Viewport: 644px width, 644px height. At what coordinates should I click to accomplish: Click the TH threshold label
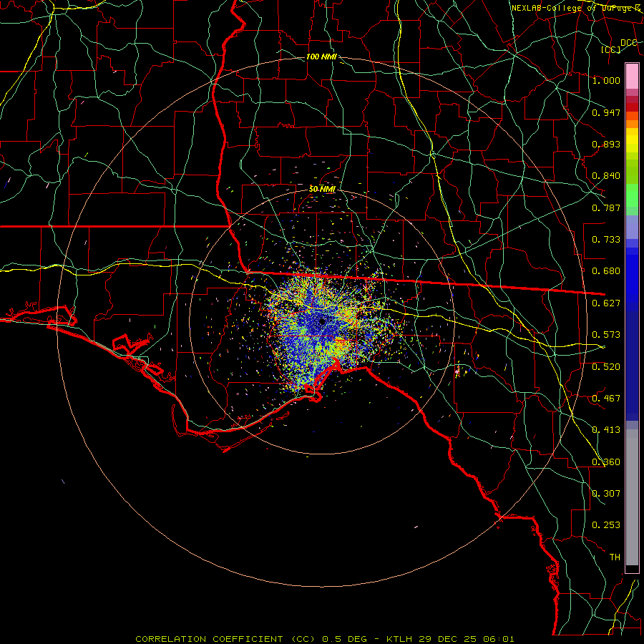pyautogui.click(x=615, y=557)
